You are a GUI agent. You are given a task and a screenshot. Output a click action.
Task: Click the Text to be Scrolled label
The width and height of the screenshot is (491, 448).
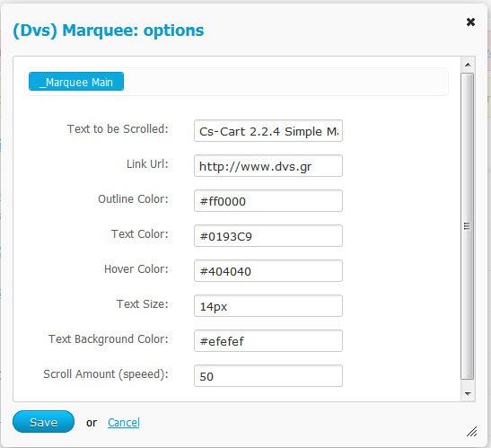[x=118, y=129]
